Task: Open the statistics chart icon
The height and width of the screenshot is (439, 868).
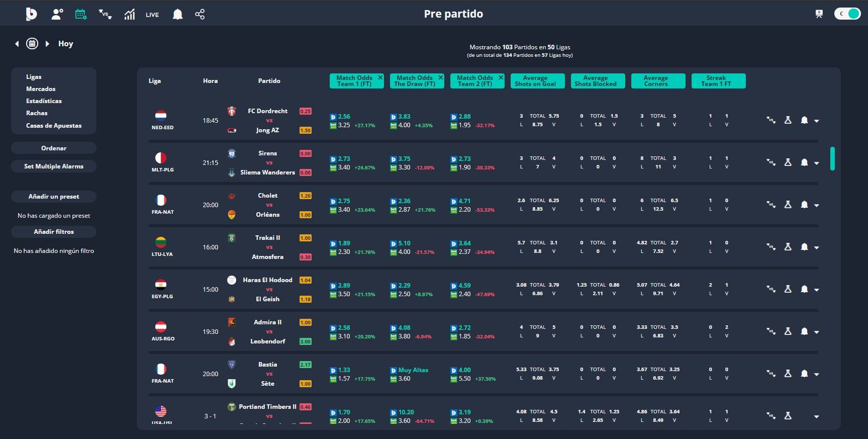Action: [x=130, y=14]
